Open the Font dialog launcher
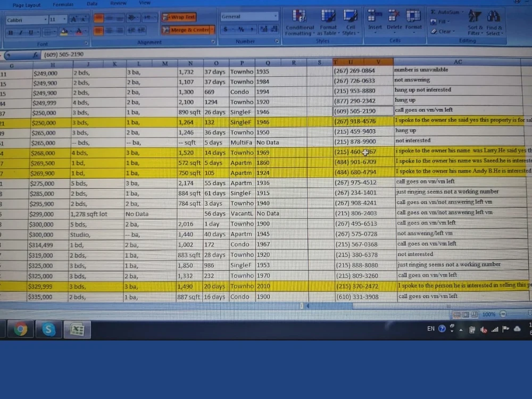 point(86,43)
